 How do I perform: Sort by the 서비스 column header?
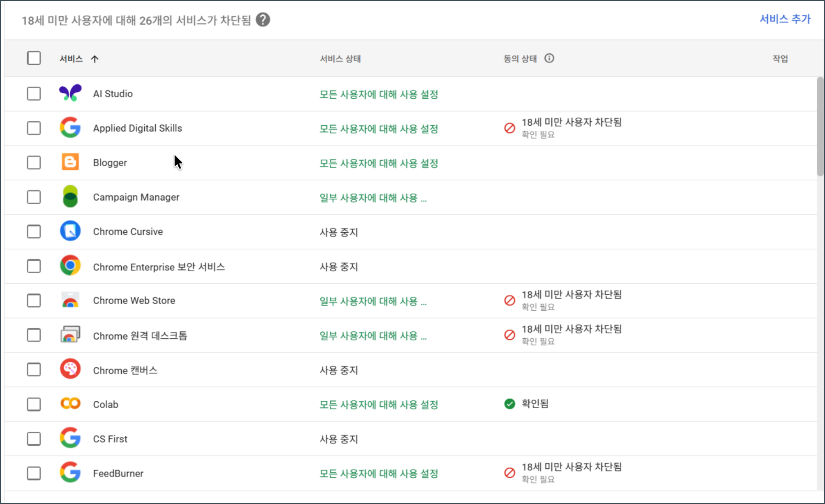pyautogui.click(x=71, y=59)
